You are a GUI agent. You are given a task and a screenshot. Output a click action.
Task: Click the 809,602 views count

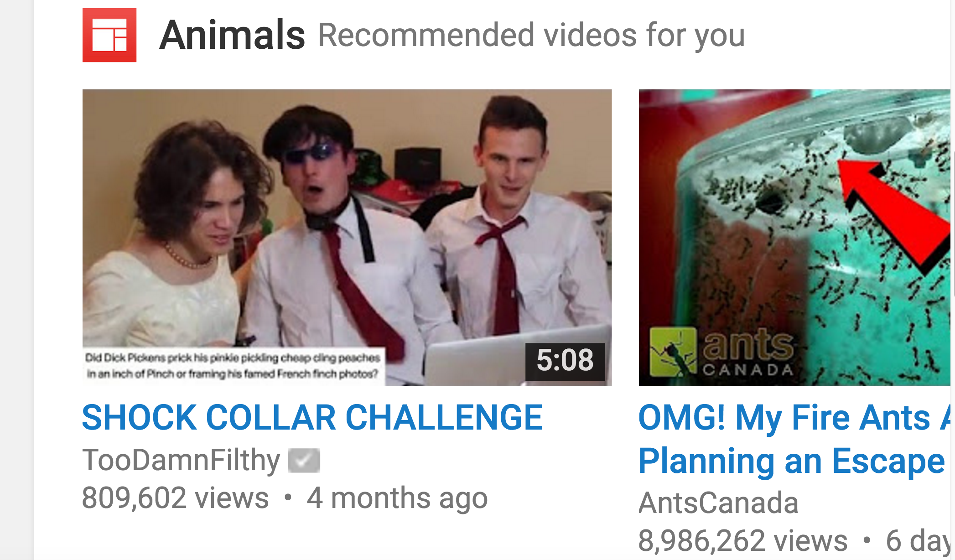coord(175,498)
